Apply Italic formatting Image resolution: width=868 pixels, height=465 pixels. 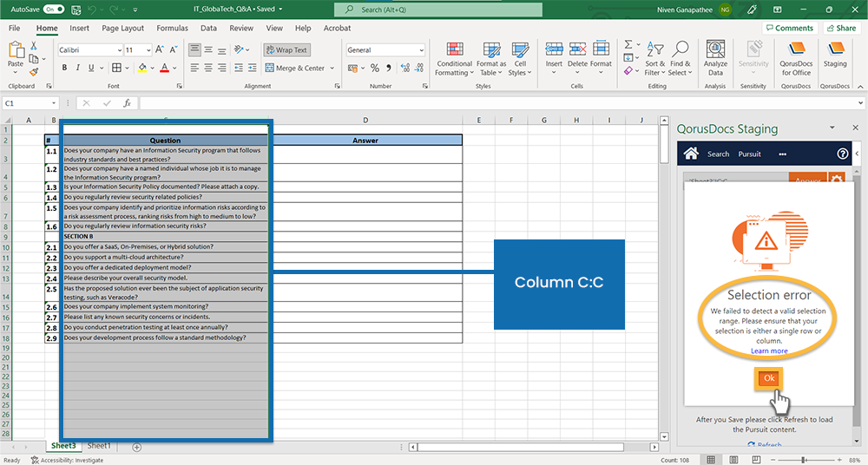tap(77, 68)
